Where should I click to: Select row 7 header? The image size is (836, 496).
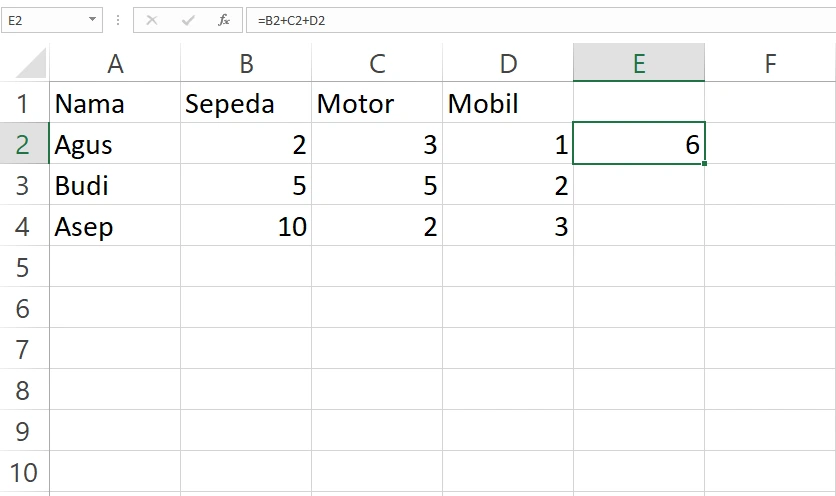[x=24, y=349]
